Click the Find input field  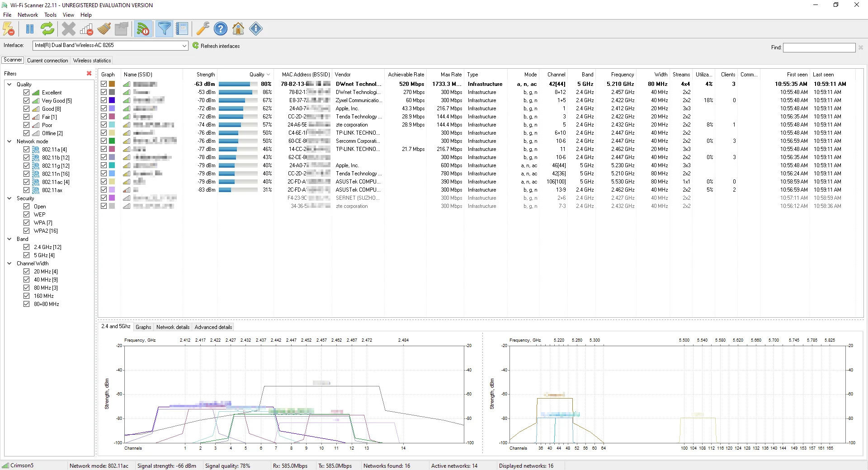(x=819, y=47)
